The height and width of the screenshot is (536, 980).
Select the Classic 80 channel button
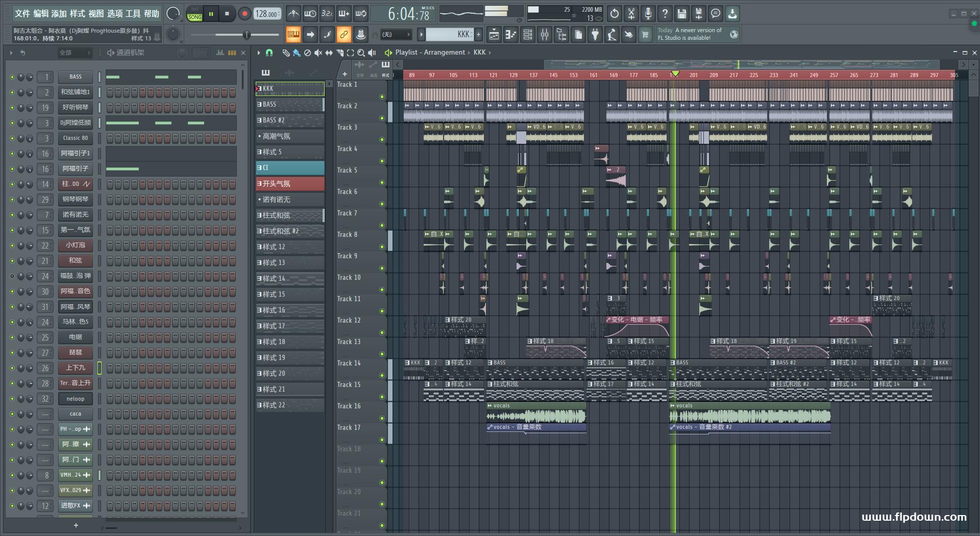tap(76, 138)
